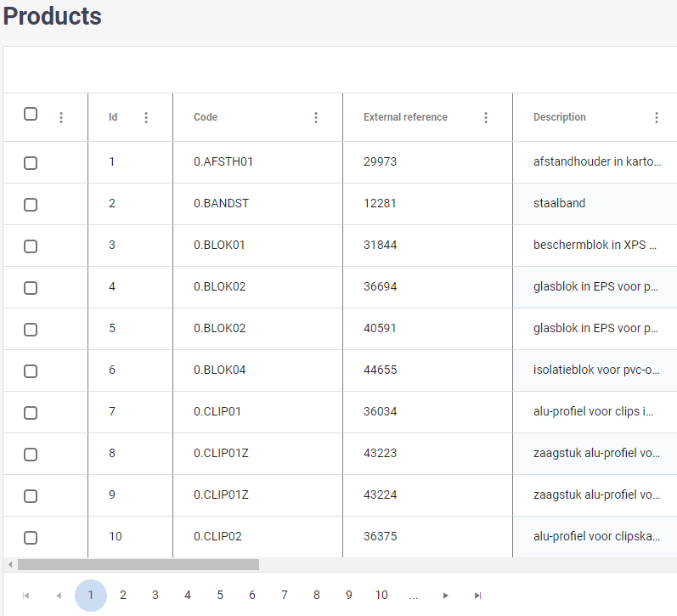Sort by the Code column header
Viewport: 677px width, 616px height.
pos(206,117)
